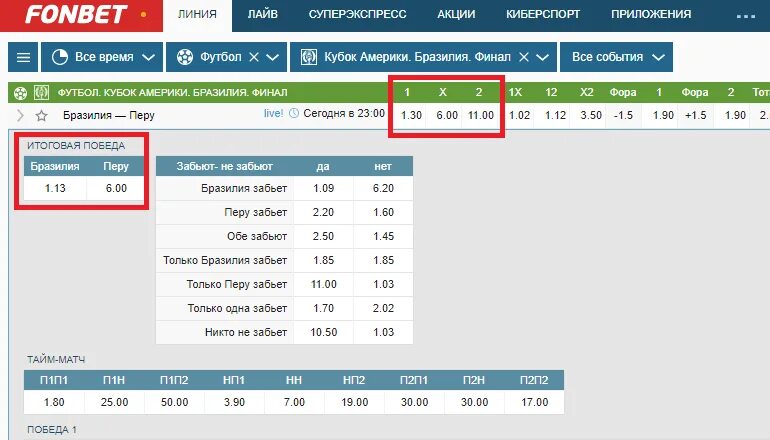The width and height of the screenshot is (770, 440).
Task: Switch to the ЛИНИЯ tab
Action: point(197,15)
